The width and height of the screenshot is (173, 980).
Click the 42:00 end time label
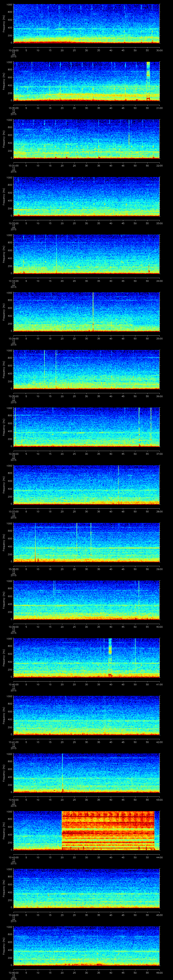pos(159,742)
